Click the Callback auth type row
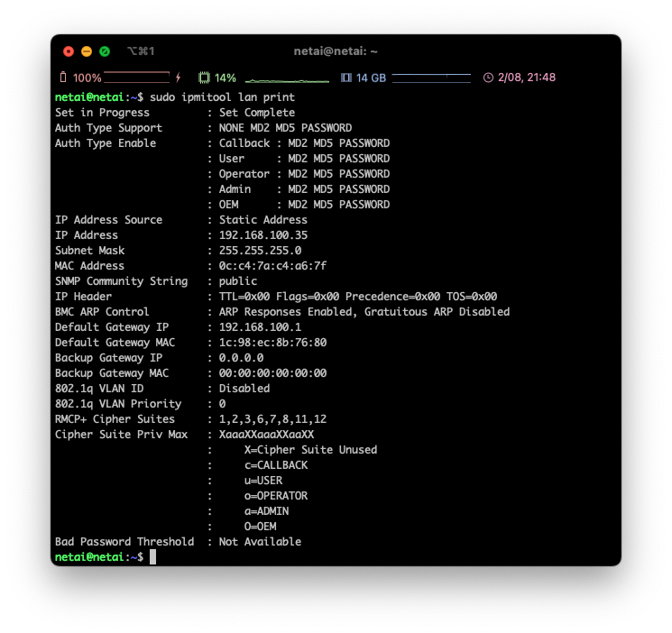 point(304,143)
